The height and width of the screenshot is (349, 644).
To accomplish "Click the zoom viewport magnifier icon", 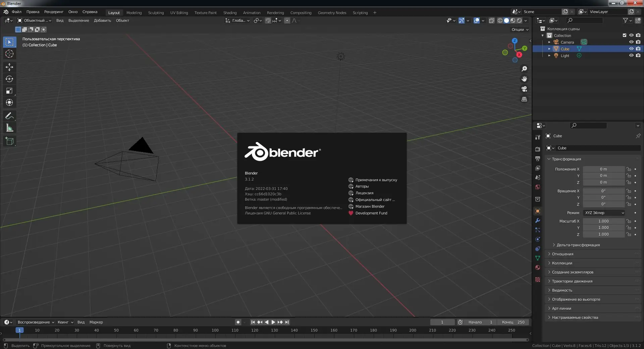I will [x=524, y=69].
